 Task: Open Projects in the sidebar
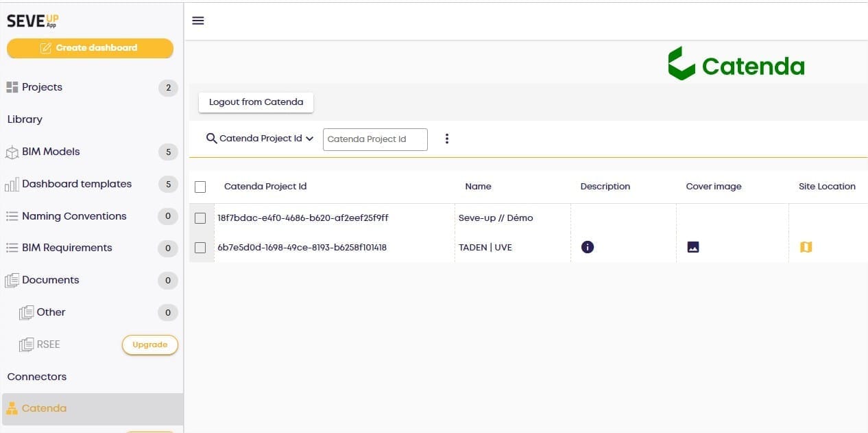[42, 87]
